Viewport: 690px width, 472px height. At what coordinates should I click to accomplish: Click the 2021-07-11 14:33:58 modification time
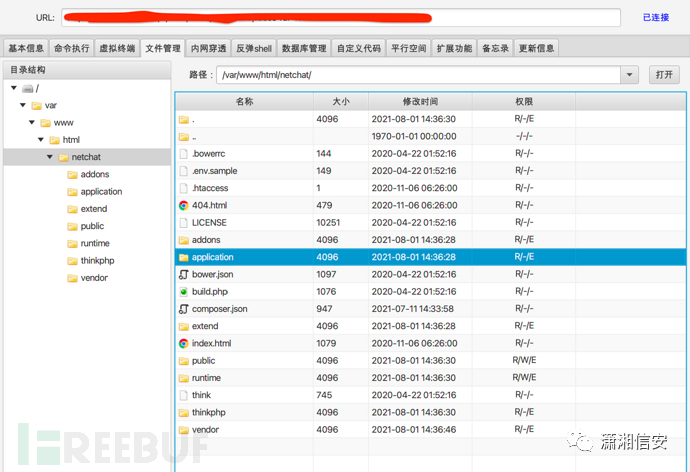pos(412,309)
